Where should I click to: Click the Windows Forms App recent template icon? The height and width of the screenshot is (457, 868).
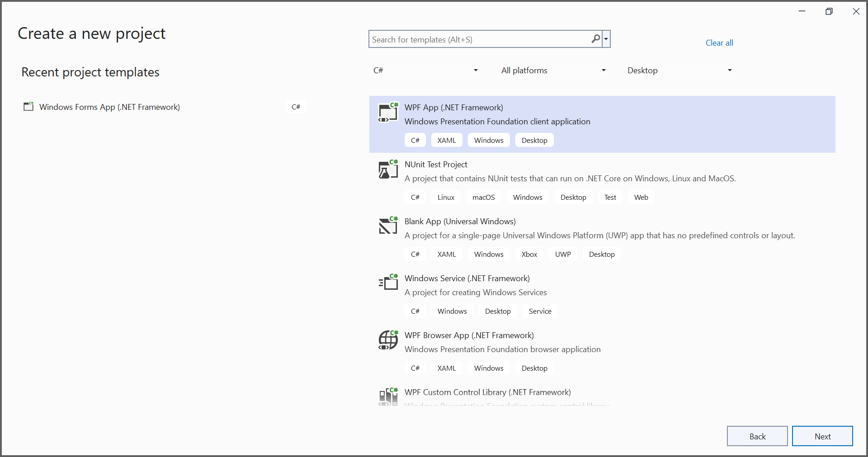tap(28, 107)
